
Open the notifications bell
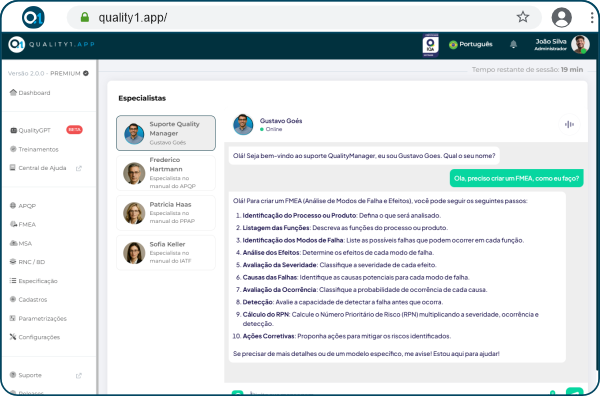point(513,44)
